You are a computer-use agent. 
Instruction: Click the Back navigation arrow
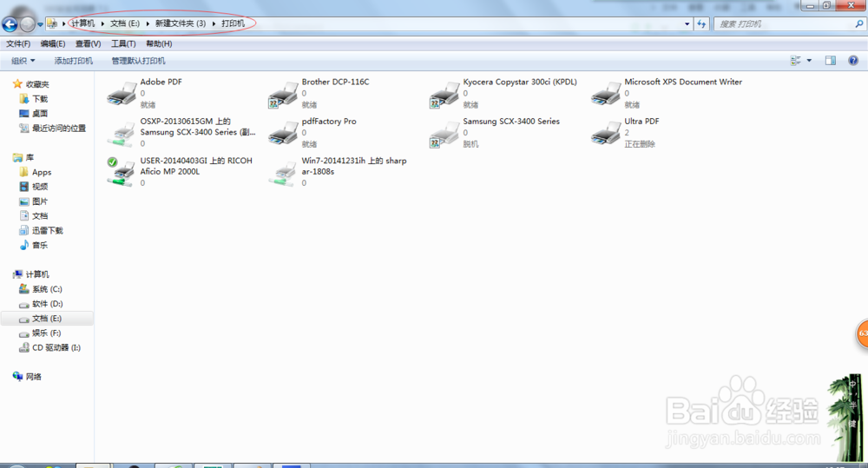10,24
